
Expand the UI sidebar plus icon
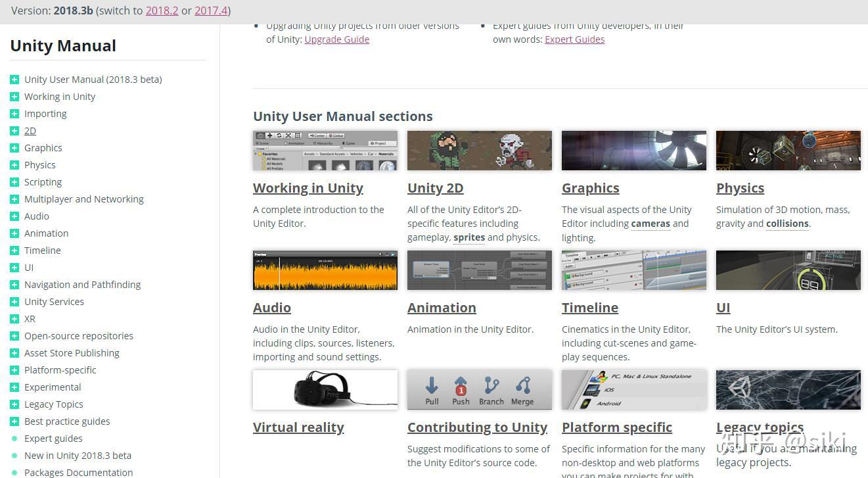click(x=14, y=268)
